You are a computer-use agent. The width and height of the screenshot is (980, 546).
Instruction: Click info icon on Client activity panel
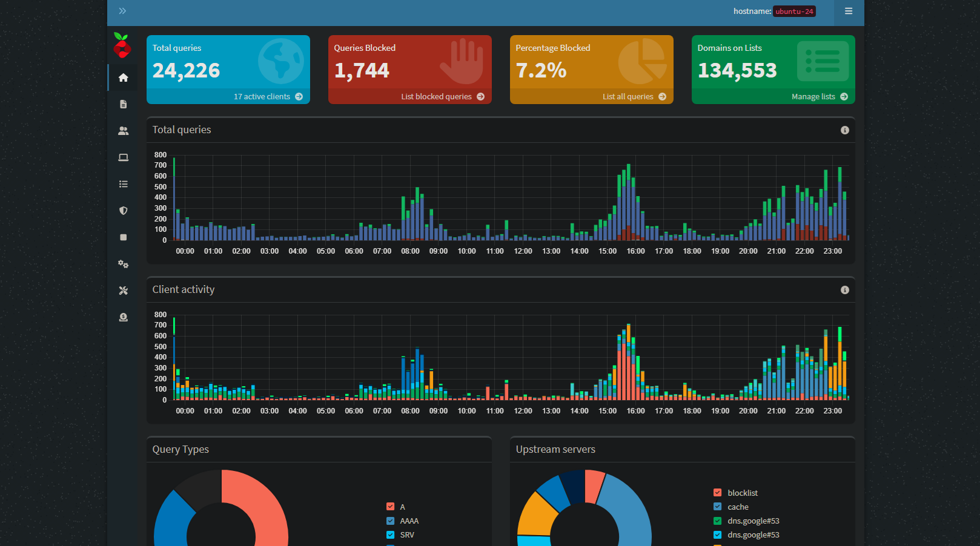pyautogui.click(x=844, y=290)
